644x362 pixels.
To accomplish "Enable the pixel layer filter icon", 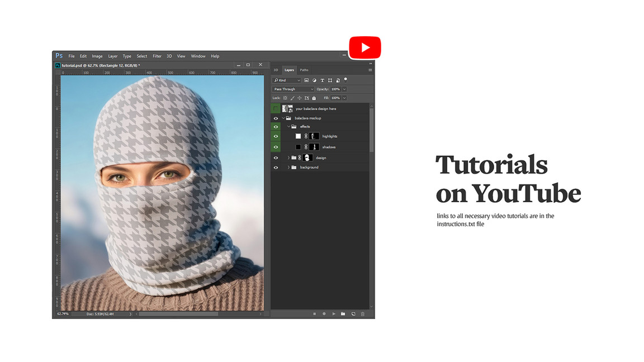I will (x=306, y=80).
